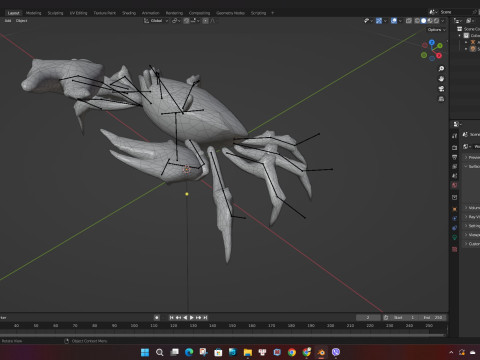Switch to the Texture Paint tab
The height and width of the screenshot is (360, 480).
pos(104,13)
